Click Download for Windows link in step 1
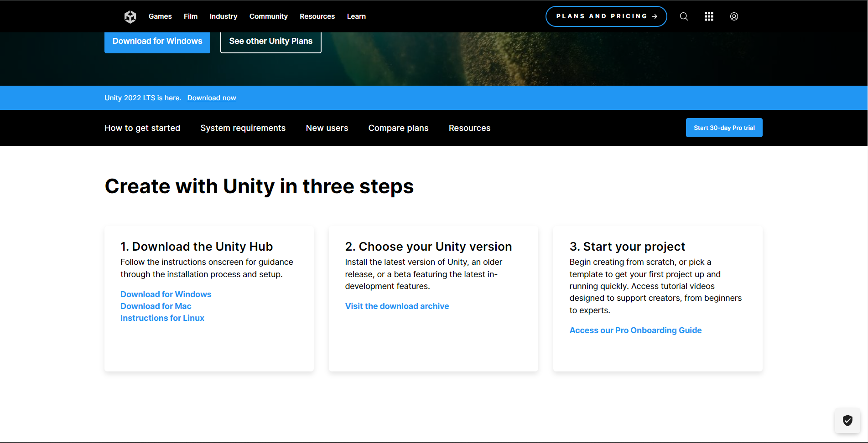The width and height of the screenshot is (868, 443). tap(166, 294)
